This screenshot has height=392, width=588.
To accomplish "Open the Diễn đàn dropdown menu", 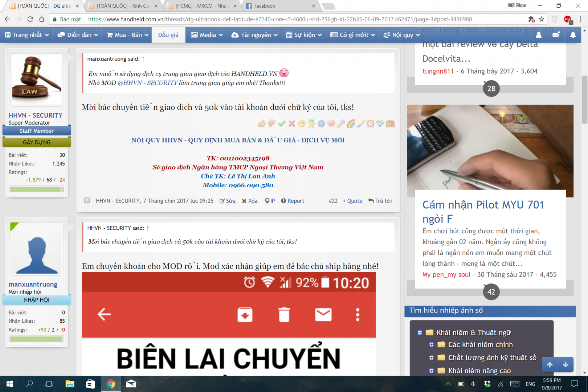I will 78,35.
